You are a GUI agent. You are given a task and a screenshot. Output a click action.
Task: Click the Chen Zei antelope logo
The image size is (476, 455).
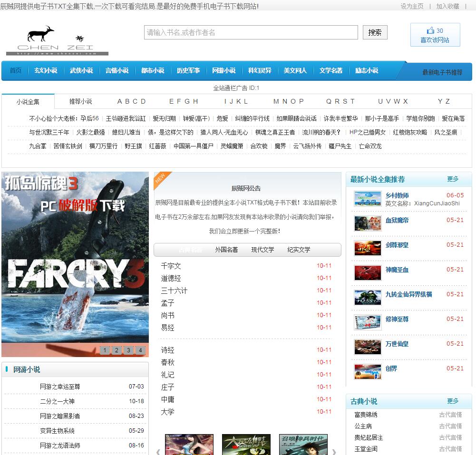pyautogui.click(x=57, y=40)
